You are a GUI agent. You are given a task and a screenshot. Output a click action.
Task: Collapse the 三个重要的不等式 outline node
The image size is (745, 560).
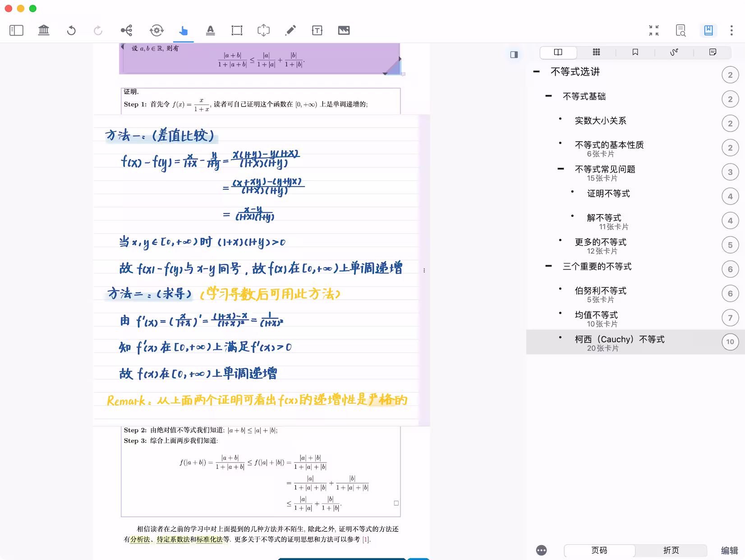point(548,266)
